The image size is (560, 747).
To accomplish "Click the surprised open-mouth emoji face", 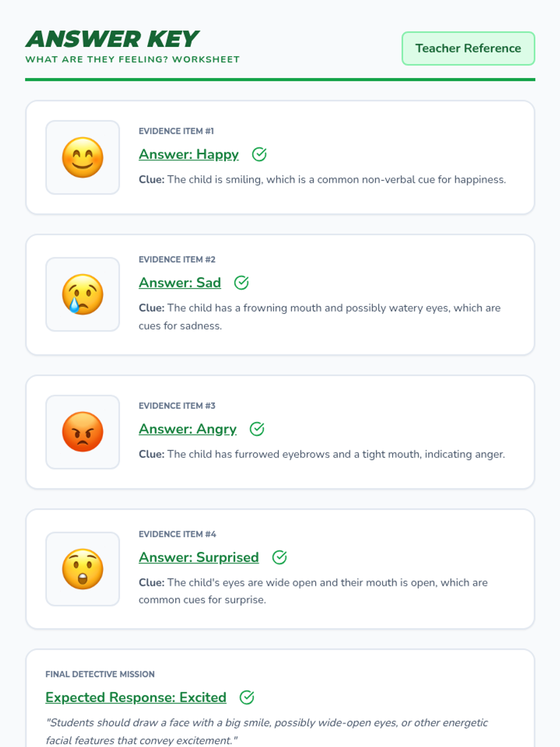I will tap(83, 569).
